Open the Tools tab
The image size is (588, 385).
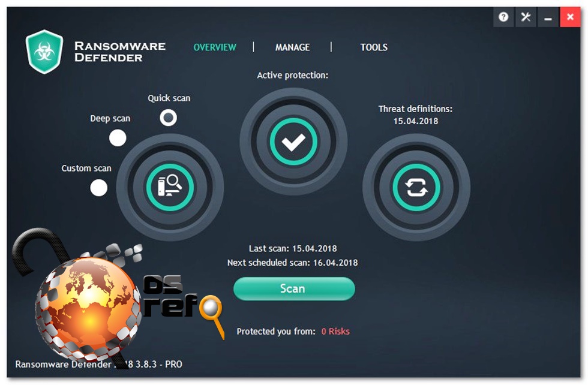[374, 47]
